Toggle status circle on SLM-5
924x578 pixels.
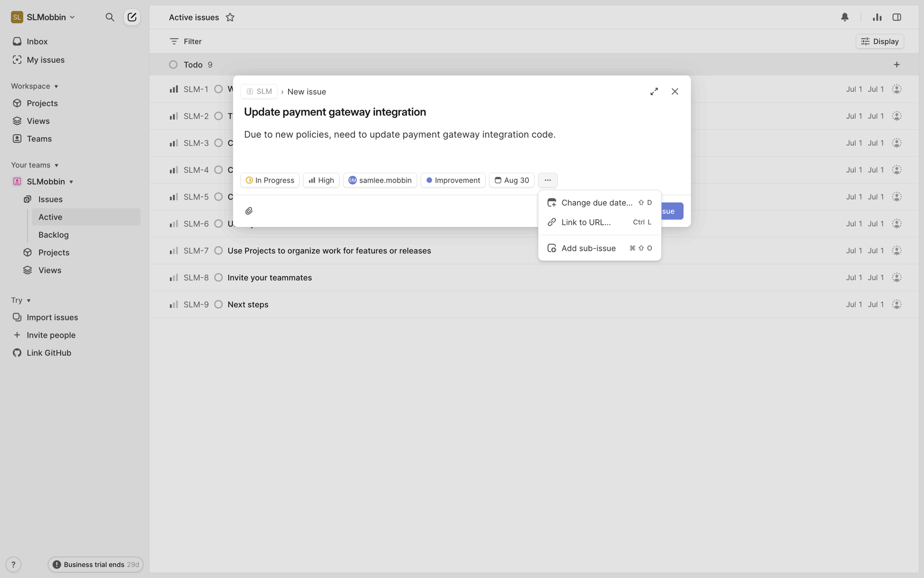(218, 197)
